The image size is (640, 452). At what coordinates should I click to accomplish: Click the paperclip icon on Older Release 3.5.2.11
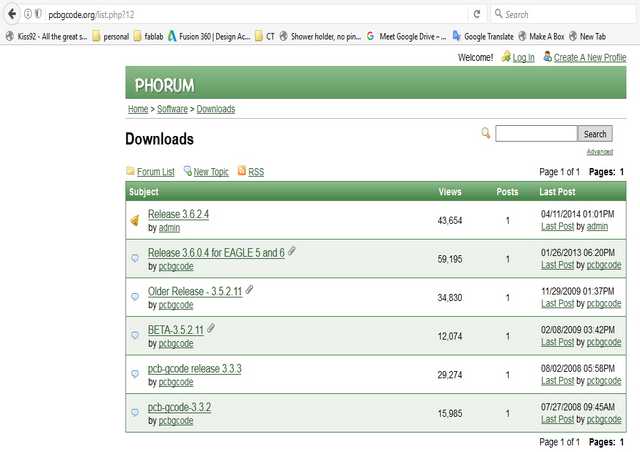coord(249,290)
